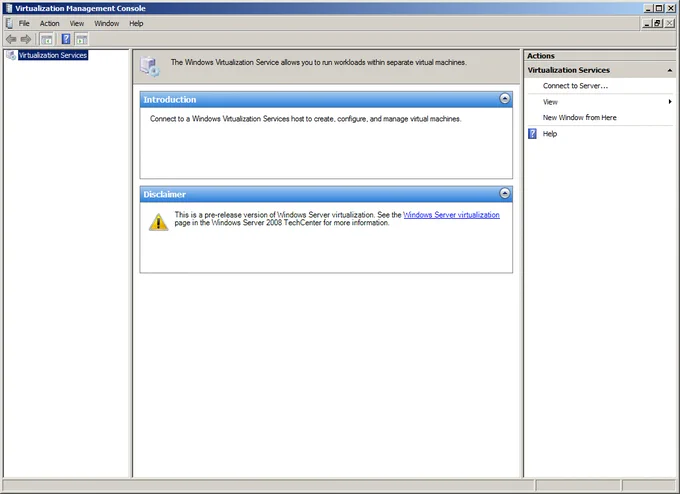Maximize the Virtualization Management Console window

click(x=659, y=8)
